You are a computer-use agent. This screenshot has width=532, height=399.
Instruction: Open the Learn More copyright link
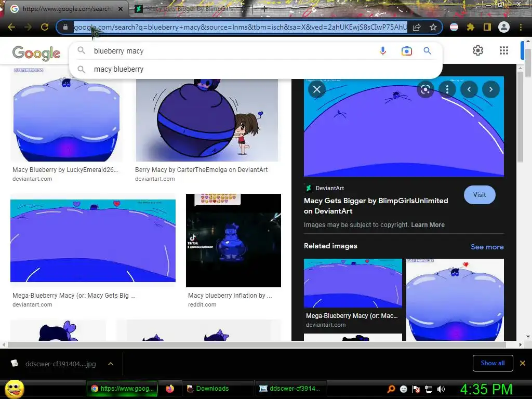pyautogui.click(x=428, y=225)
